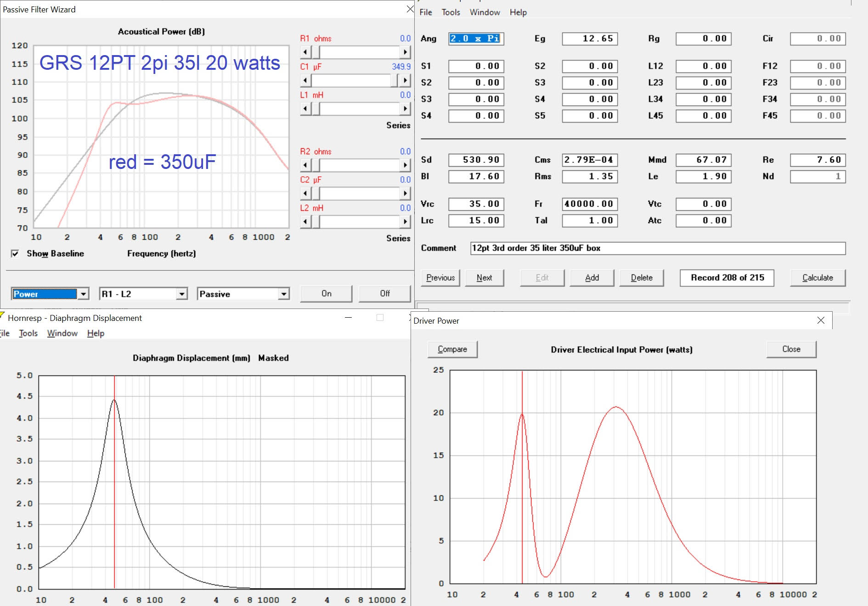Click the Rms field with 1.35
Screen dimensions: 868x606
(590, 176)
